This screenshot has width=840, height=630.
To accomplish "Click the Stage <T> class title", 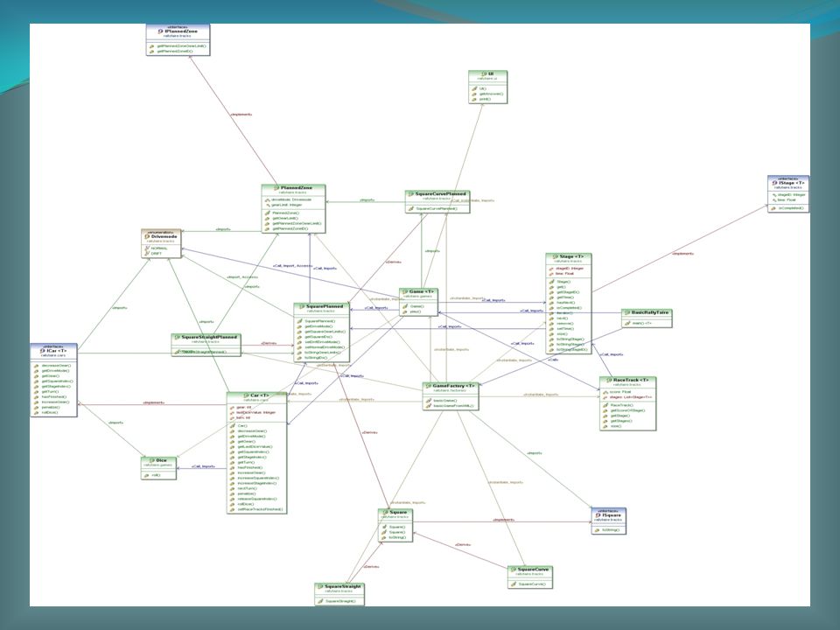I will click(x=572, y=257).
